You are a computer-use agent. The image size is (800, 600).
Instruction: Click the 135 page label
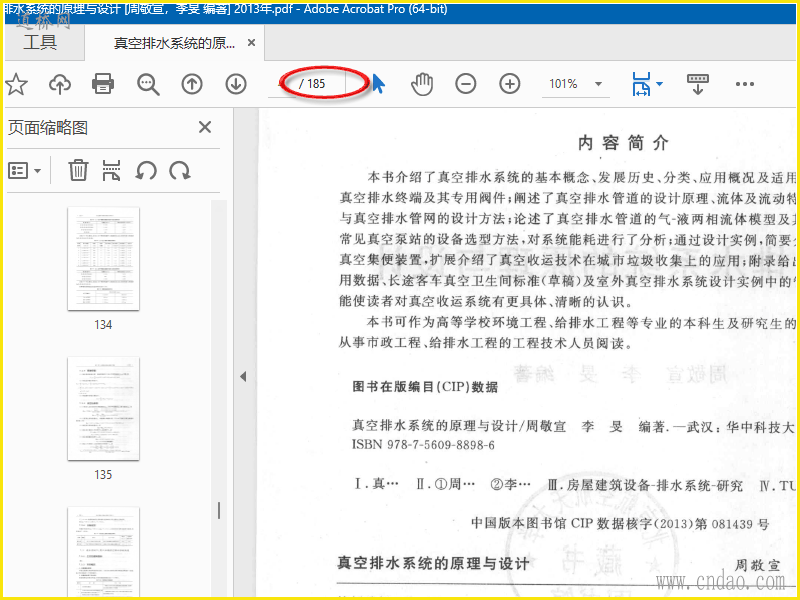point(103,474)
